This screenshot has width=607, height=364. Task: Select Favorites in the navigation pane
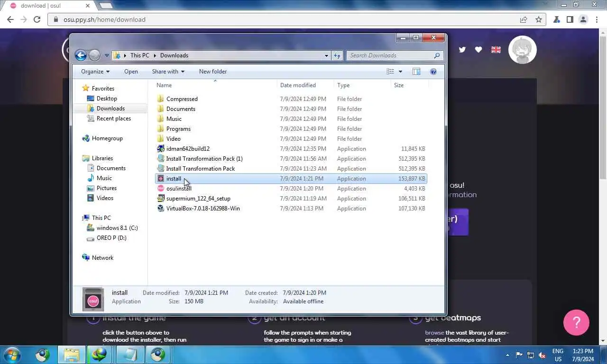[x=103, y=89]
